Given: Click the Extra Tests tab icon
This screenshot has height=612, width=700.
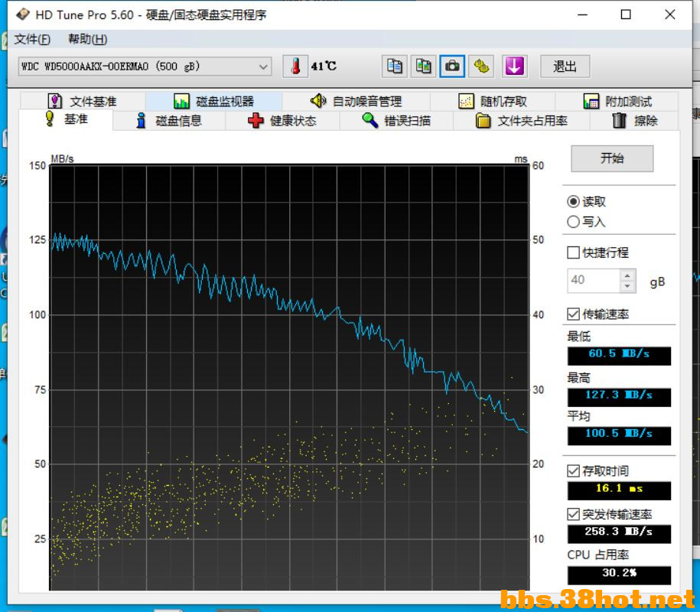Looking at the screenshot, I should coord(591,101).
